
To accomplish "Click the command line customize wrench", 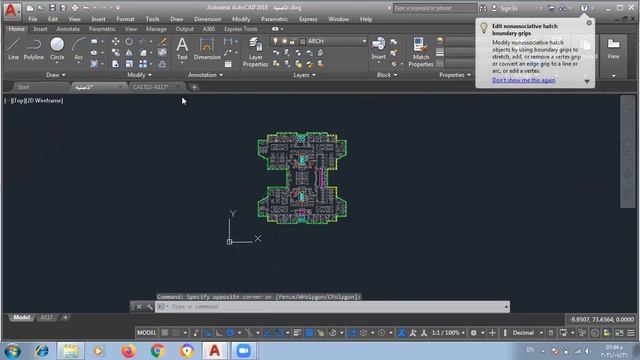I will [149, 307].
